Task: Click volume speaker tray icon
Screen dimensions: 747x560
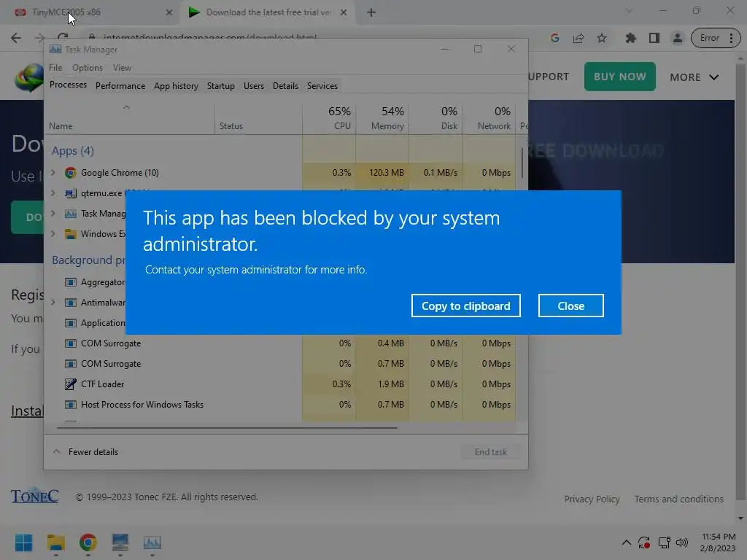Action: point(682,542)
